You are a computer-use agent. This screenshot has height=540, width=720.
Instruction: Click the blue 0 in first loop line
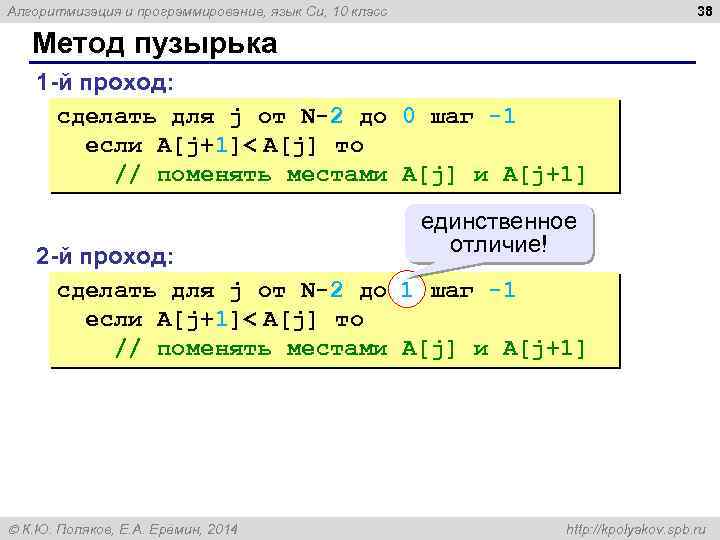[408, 116]
